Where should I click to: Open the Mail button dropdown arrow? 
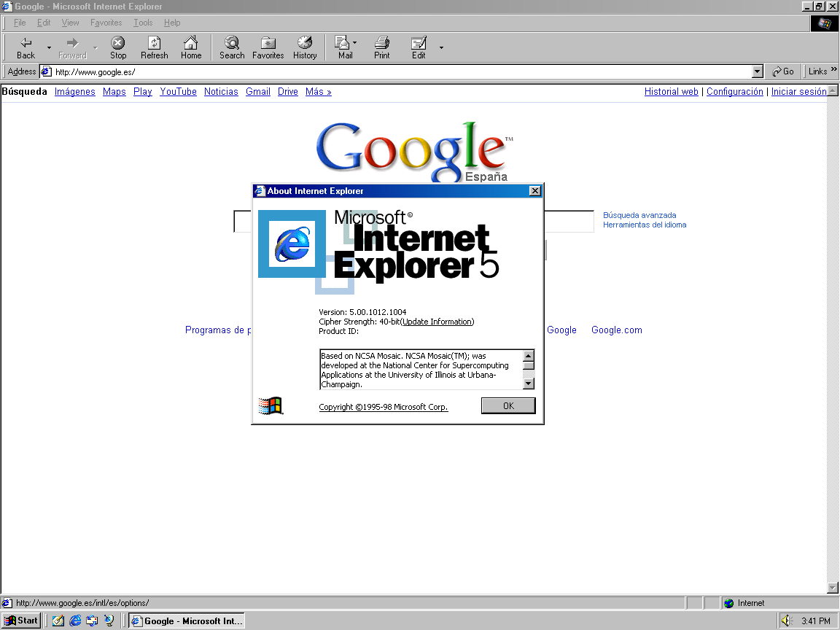354,42
